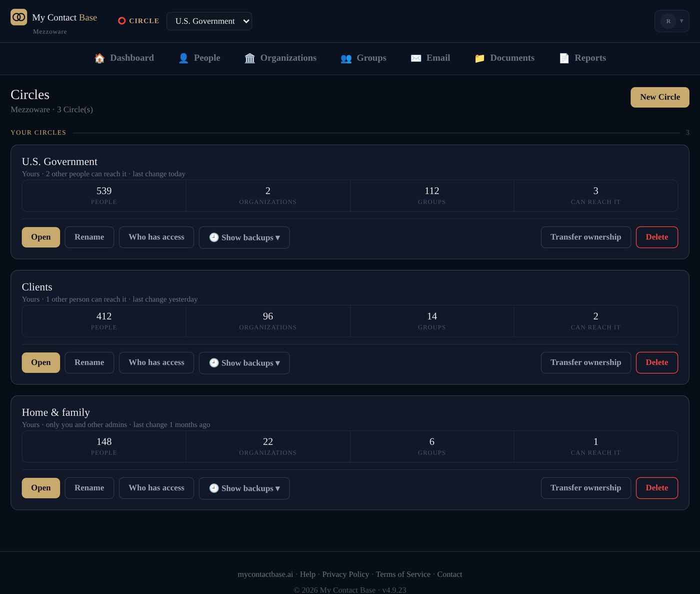Open the Circle selector showing U.S. Government
Screen dimensions: 700x594
pos(209,21)
